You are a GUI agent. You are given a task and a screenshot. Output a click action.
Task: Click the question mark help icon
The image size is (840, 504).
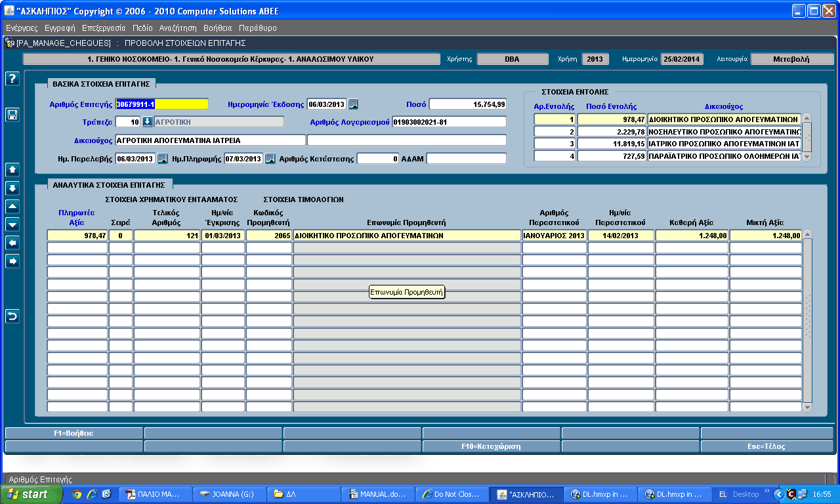[12, 79]
